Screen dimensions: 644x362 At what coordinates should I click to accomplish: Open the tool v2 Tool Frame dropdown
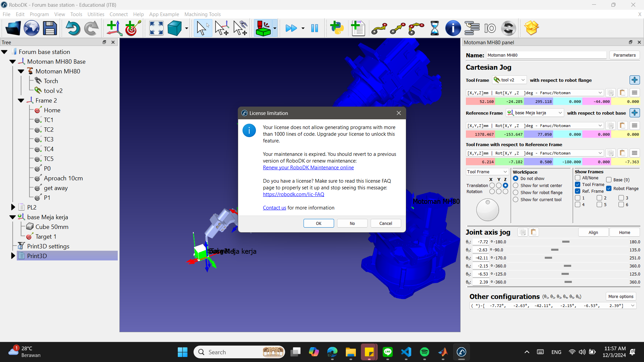tap(509, 80)
